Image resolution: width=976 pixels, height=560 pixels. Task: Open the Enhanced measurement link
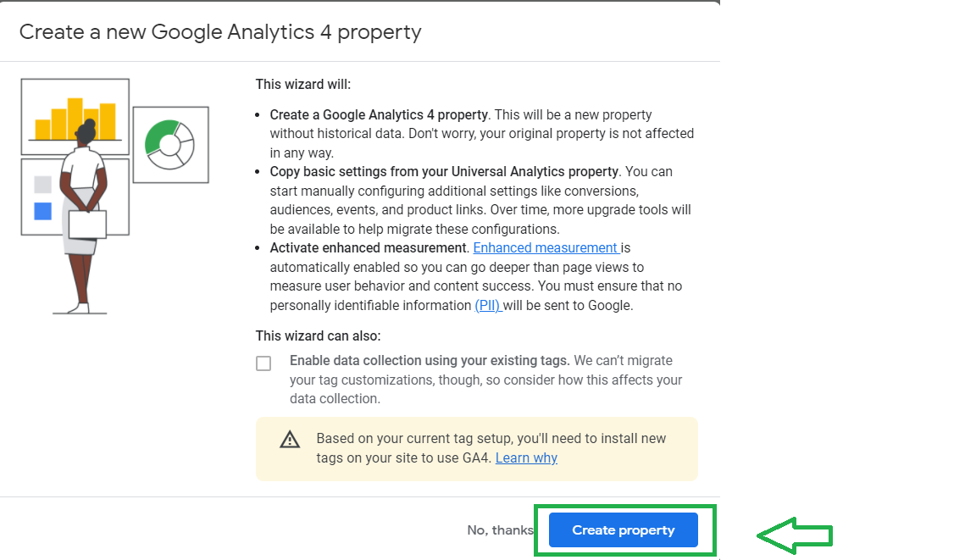click(546, 247)
